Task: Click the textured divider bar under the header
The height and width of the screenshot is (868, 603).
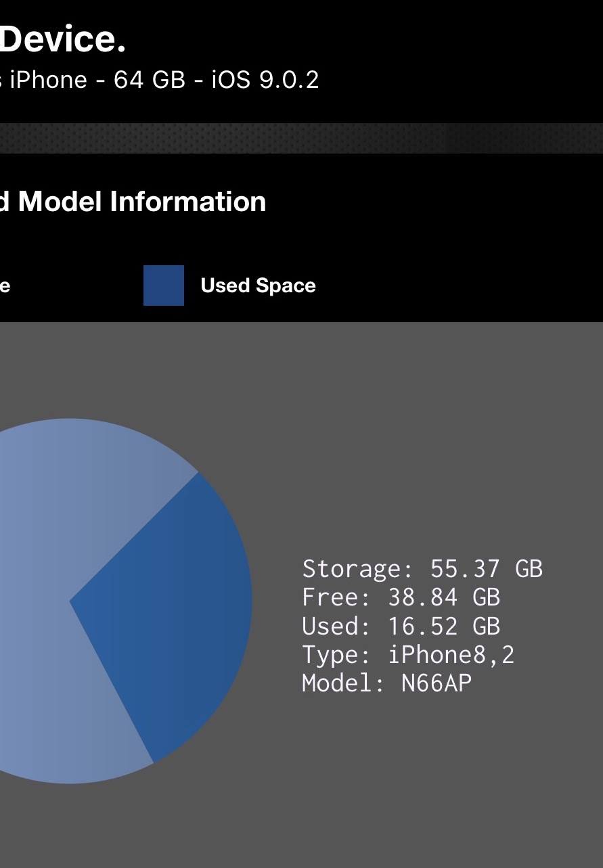Action: coord(301,138)
